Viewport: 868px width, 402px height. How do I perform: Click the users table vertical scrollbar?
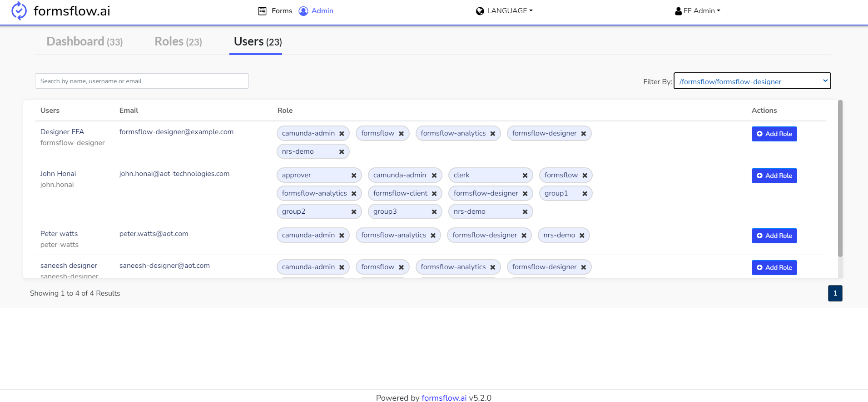click(x=840, y=178)
